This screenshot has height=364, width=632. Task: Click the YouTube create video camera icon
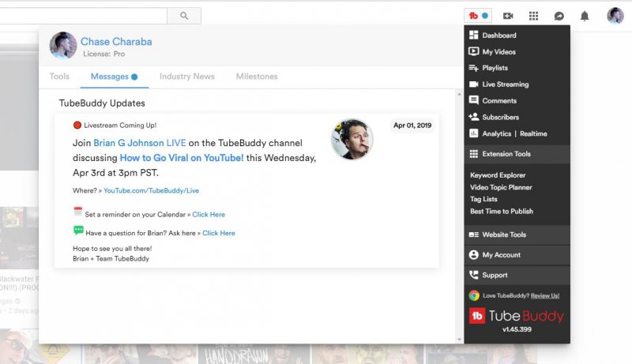click(508, 16)
